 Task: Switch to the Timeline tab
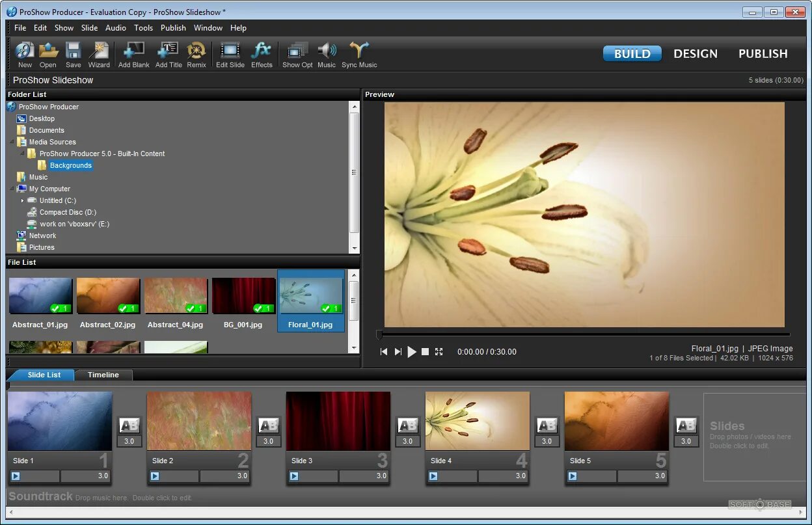coord(103,375)
